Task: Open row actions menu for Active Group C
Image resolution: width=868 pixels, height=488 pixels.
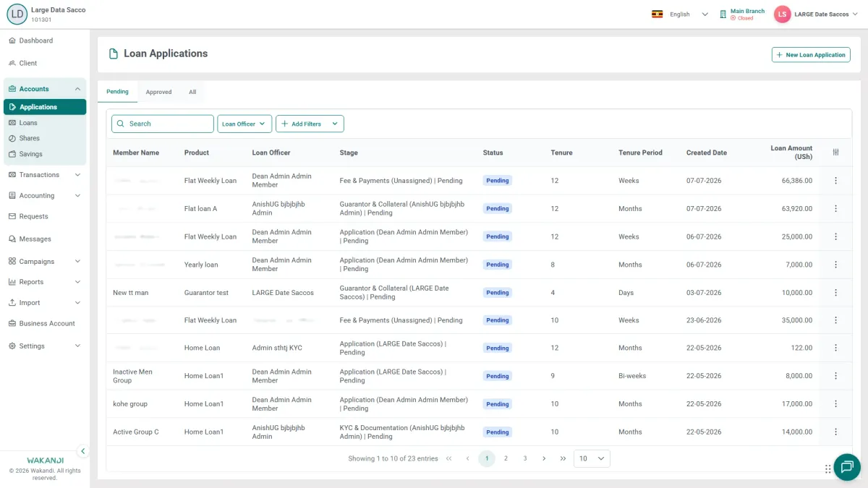Action: 835,432
